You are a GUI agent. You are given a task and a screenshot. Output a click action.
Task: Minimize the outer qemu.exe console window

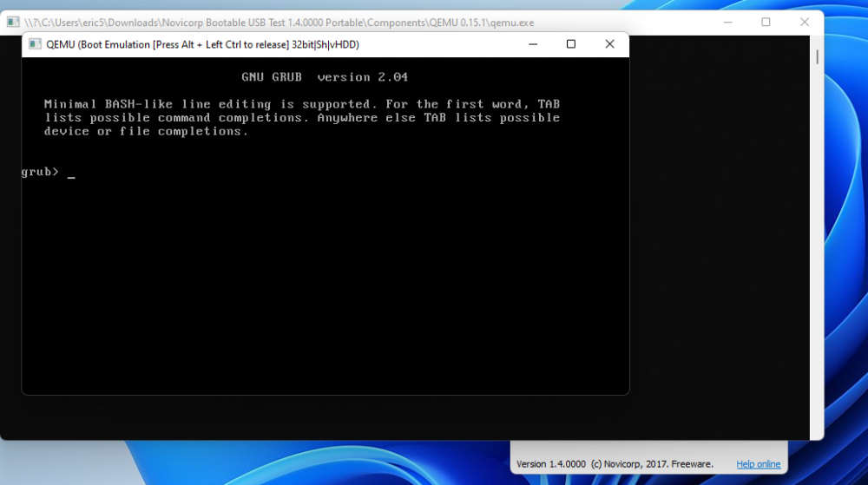tap(728, 22)
